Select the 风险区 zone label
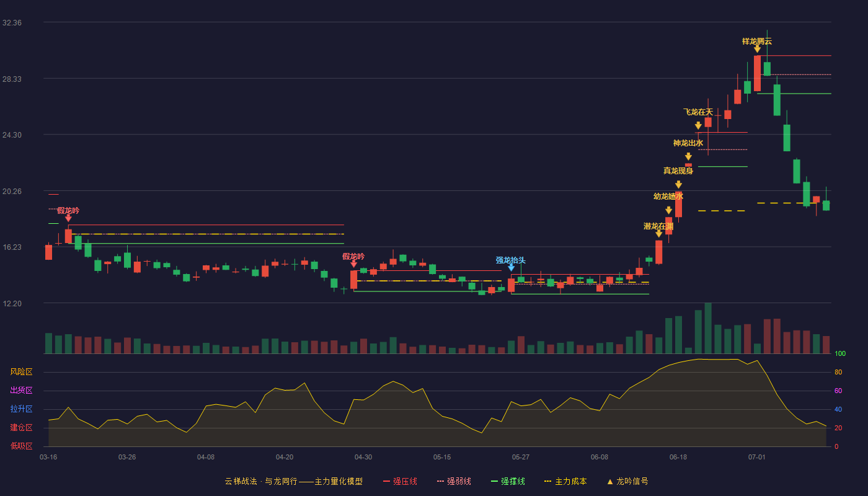This screenshot has width=868, height=496. coord(21,372)
